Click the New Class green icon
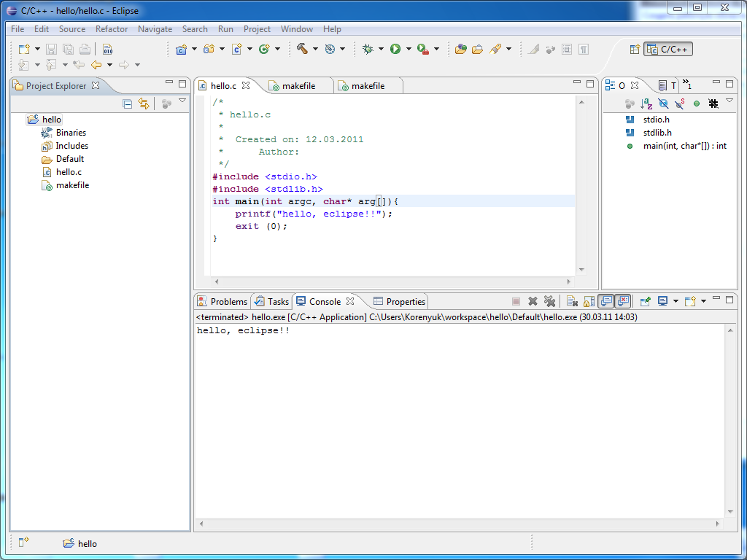Viewport: 747px width, 560px height. point(264,49)
